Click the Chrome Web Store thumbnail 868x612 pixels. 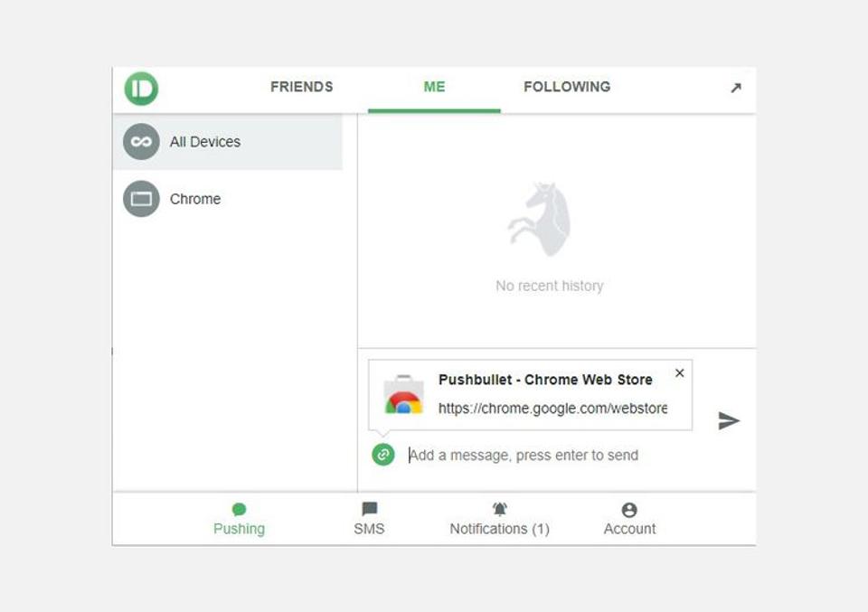pos(404,394)
